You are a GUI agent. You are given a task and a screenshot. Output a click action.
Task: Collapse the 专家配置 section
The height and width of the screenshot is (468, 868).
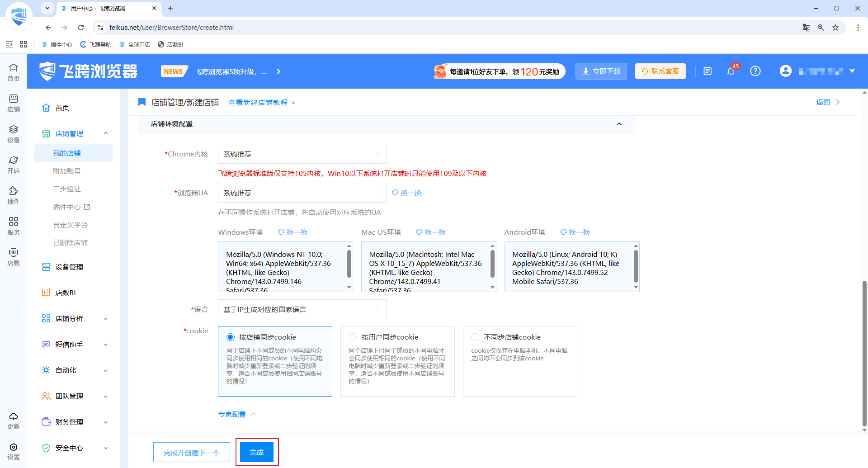coord(237,414)
